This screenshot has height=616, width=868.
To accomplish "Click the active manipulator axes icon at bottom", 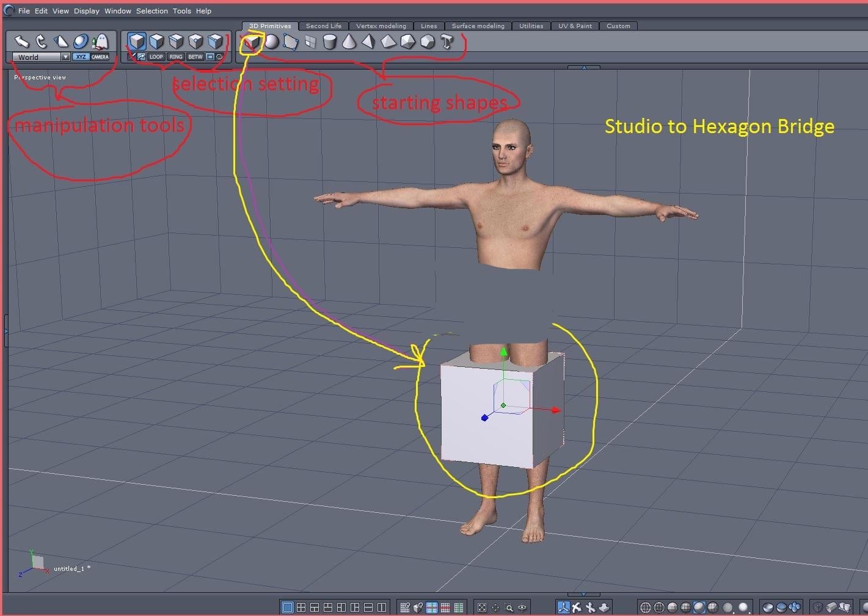I will 563,607.
